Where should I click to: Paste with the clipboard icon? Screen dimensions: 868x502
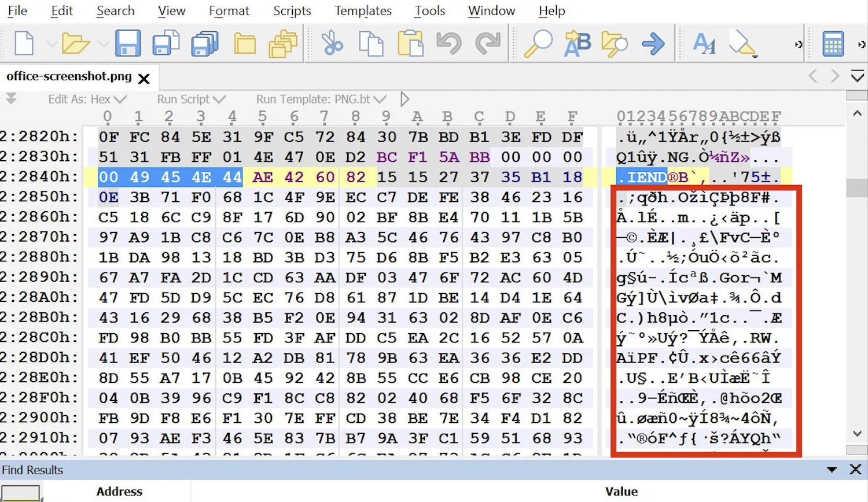[410, 43]
